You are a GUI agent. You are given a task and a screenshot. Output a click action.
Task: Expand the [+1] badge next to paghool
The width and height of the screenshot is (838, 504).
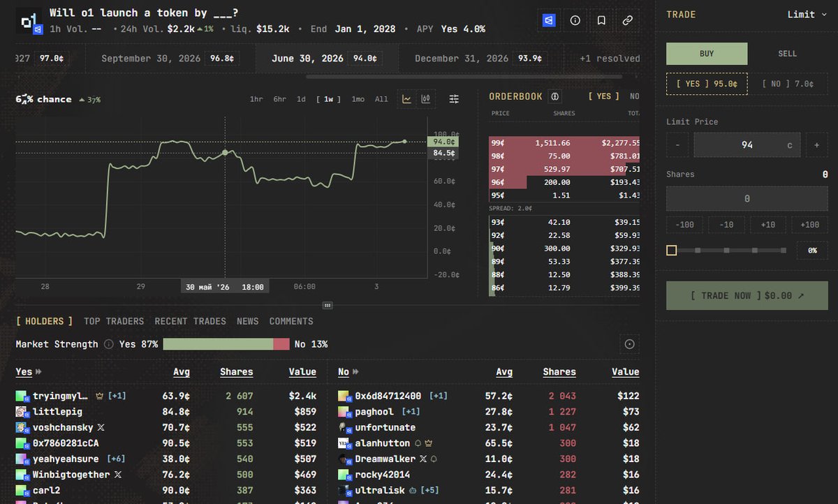(411, 412)
